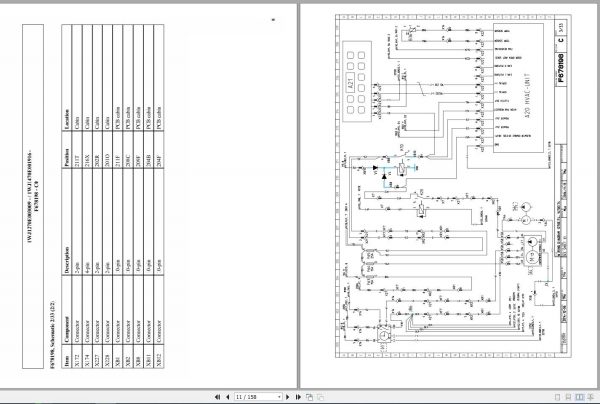Click the 202R position cell
This screenshot has width=600, height=404.
click(97, 150)
